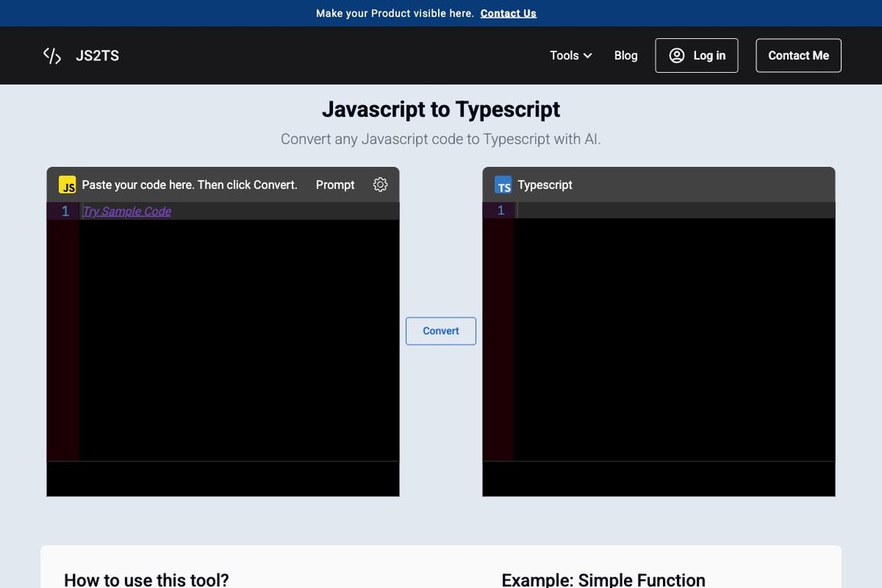Click 'Convert any Javascript code' subtitle text

coord(440,139)
